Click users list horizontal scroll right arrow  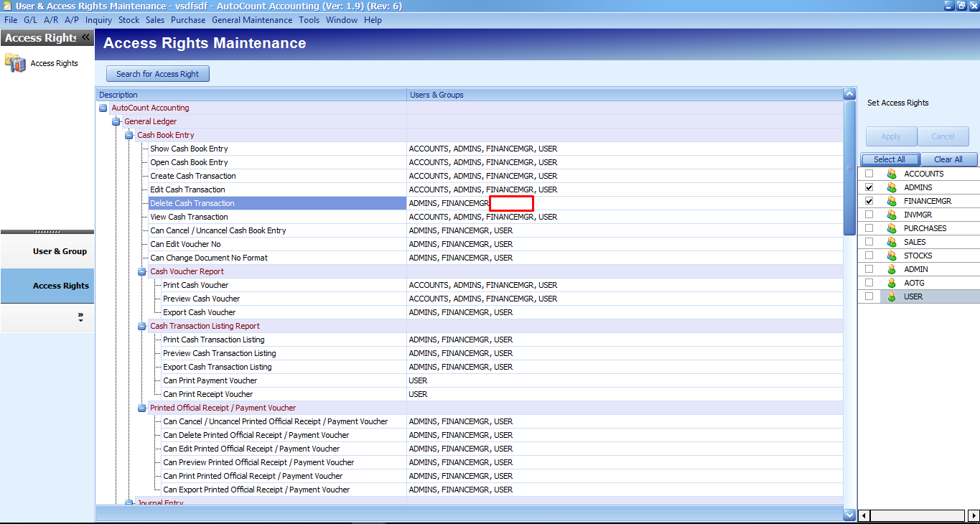974,515
